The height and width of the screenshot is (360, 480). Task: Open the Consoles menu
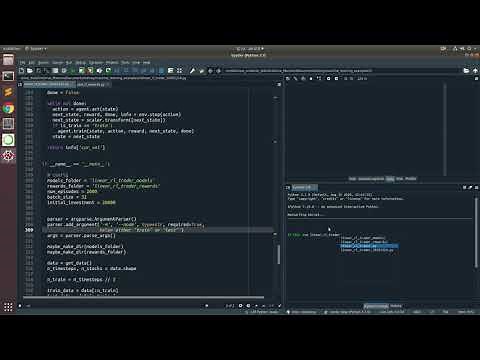coord(96,63)
